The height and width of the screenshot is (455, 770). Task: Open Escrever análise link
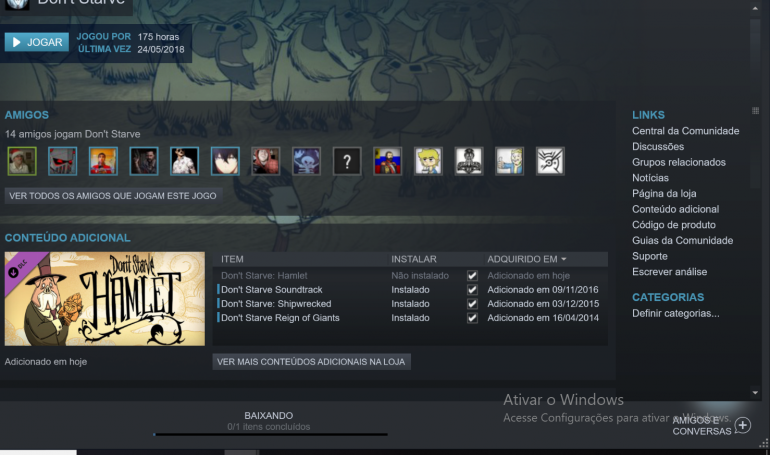coord(669,272)
